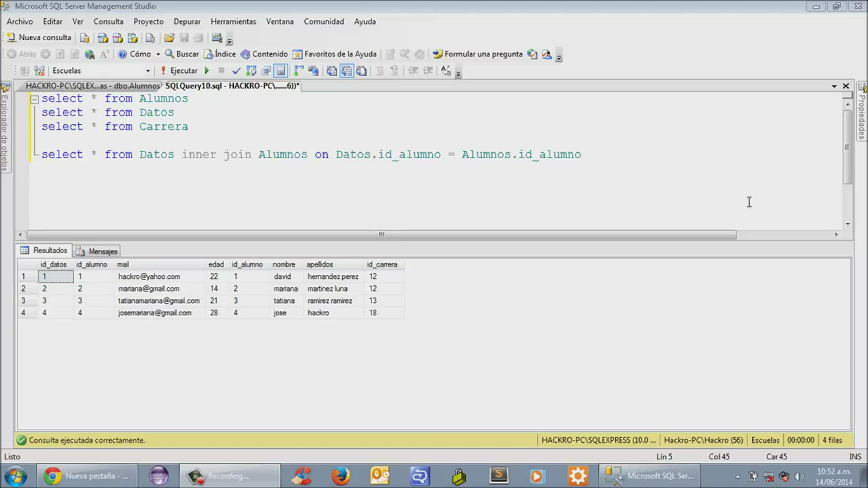Image resolution: width=868 pixels, height=488 pixels.
Task: Open the active files dropdown arrow
Action: 834,86
